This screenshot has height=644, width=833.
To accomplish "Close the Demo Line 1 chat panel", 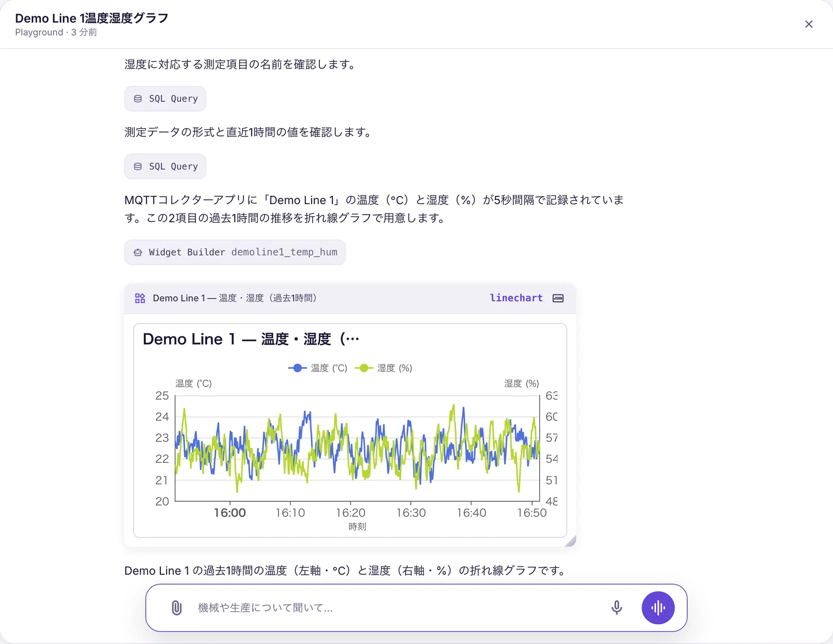I will 809,24.
